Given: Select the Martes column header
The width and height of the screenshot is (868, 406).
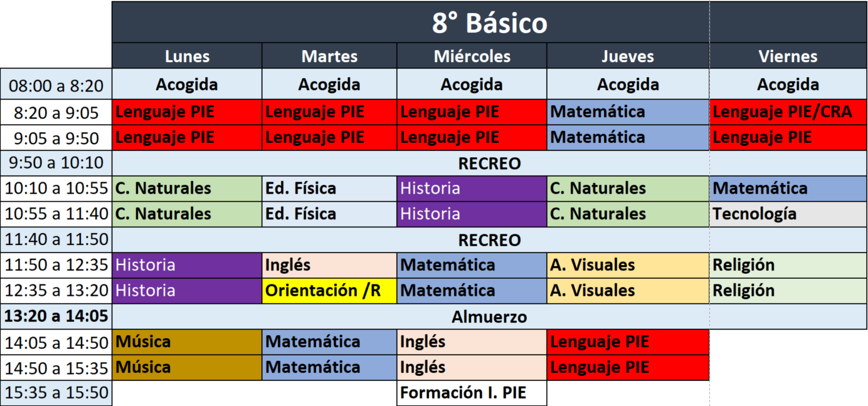Looking at the screenshot, I should click(x=329, y=56).
